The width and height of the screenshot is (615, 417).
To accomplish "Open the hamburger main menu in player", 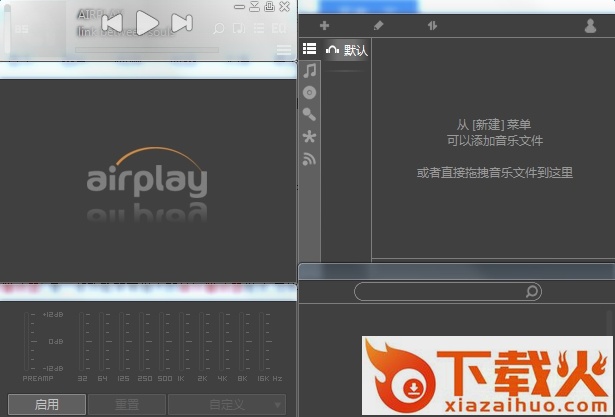I will point(284,50).
